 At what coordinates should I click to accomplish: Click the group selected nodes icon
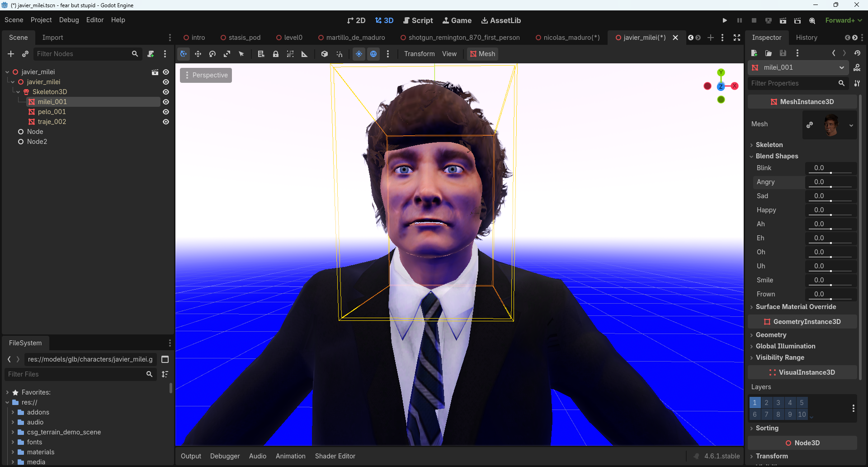coord(290,54)
